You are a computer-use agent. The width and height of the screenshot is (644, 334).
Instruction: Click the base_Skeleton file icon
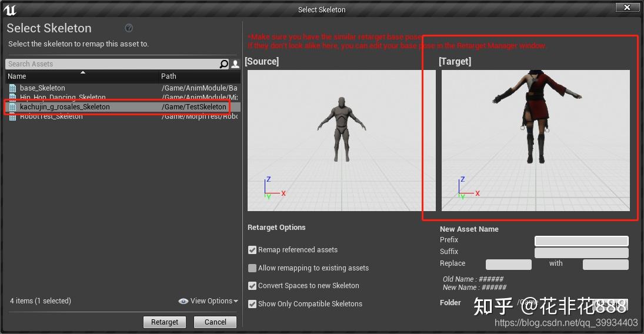(x=13, y=88)
